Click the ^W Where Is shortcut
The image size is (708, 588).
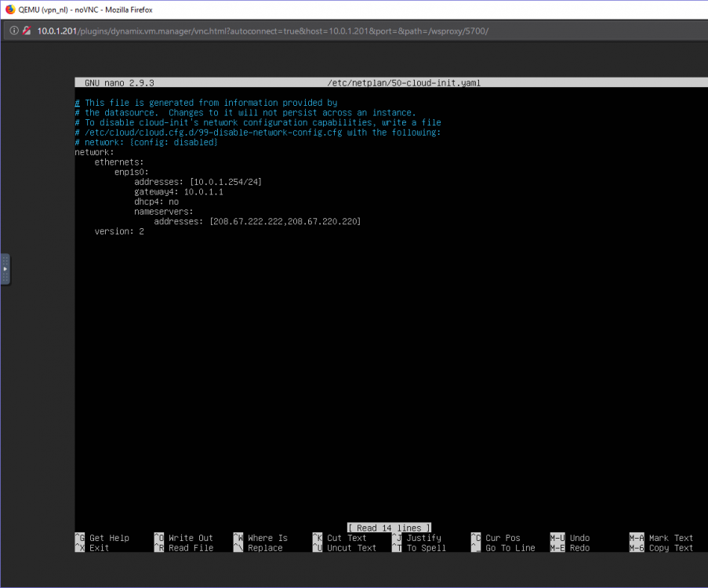coord(260,538)
